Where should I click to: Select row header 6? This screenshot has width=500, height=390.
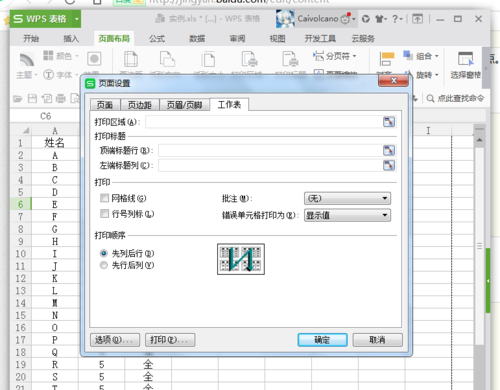point(21,204)
